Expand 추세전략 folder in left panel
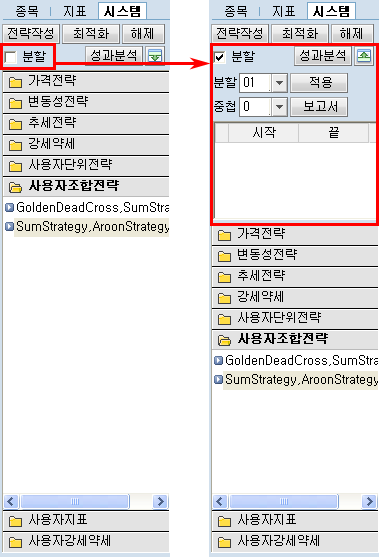Viewport: 379px width, 557px height. point(86,124)
